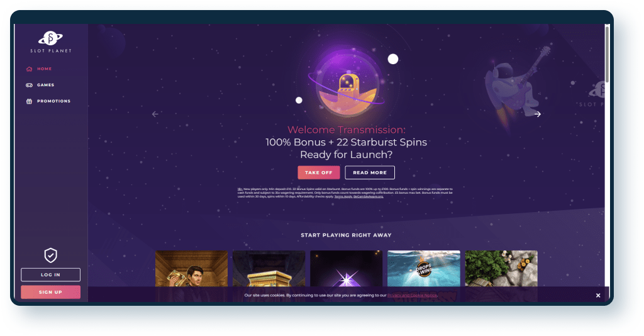Click the slot machine planet banner image
The height and width of the screenshot is (336, 644).
click(x=345, y=88)
